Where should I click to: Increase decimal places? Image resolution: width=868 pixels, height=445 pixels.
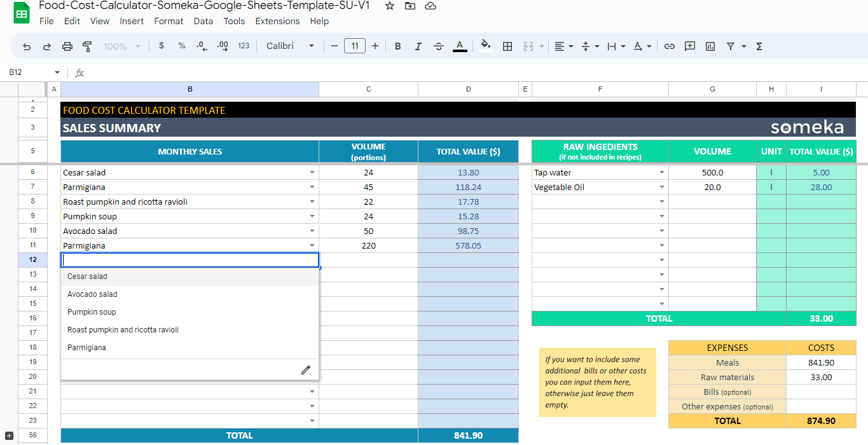point(221,46)
